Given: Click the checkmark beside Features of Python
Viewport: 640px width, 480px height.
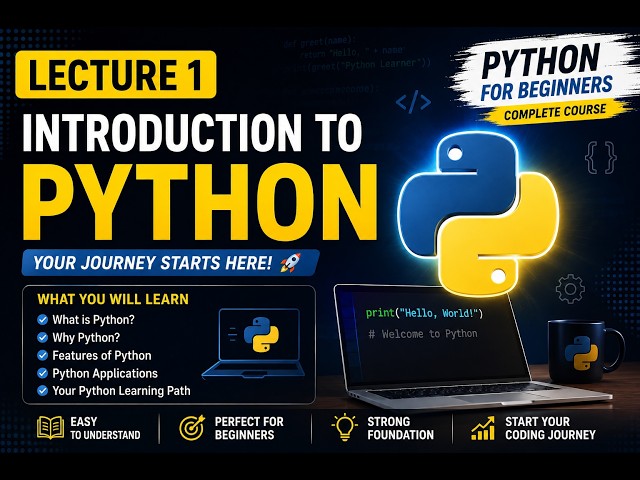Looking at the screenshot, I should (42, 356).
